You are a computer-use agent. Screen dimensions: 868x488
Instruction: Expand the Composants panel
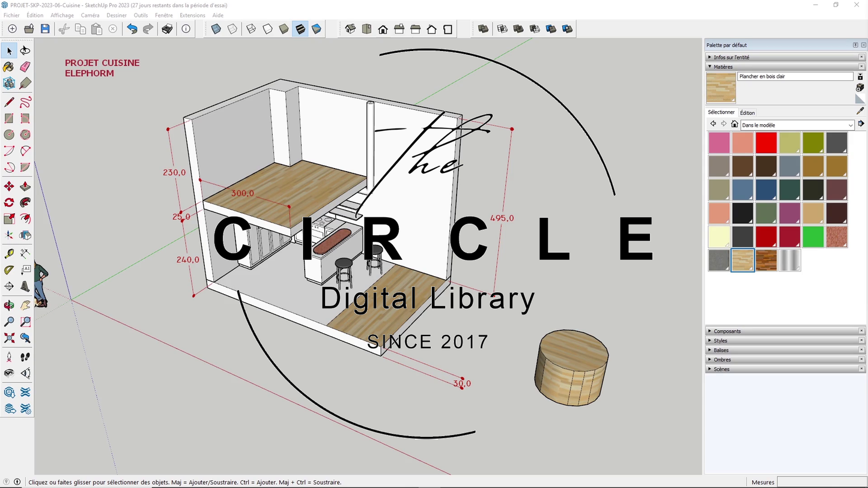(727, 331)
